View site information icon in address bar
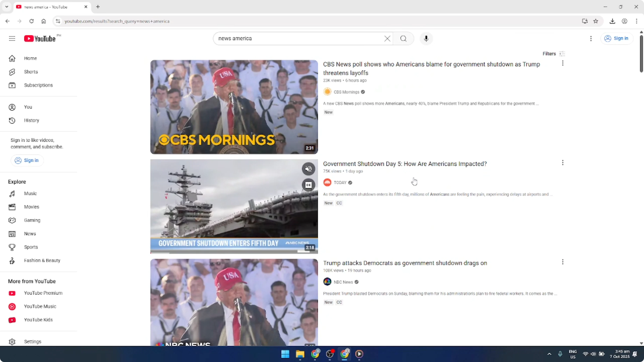The width and height of the screenshot is (644, 362). tap(58, 21)
